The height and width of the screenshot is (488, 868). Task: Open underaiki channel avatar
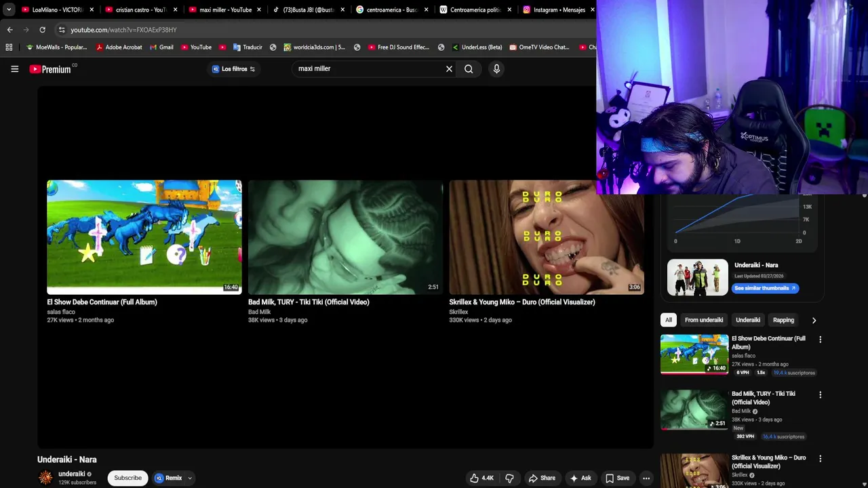45,478
